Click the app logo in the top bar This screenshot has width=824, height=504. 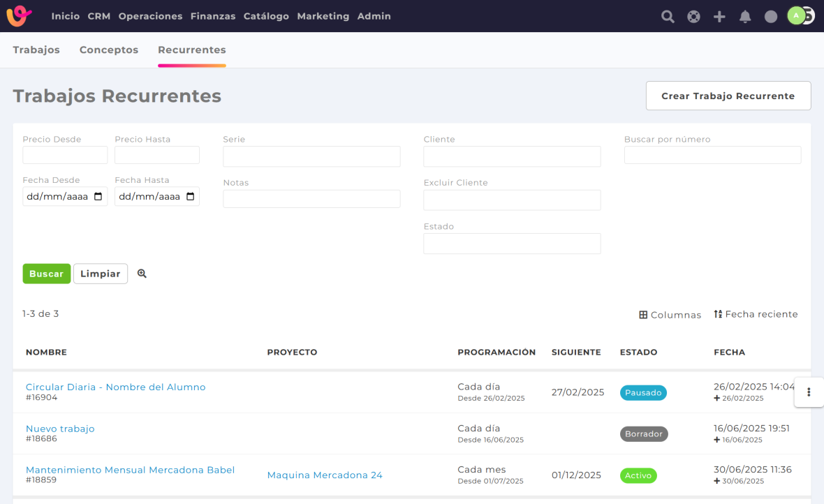pyautogui.click(x=19, y=16)
